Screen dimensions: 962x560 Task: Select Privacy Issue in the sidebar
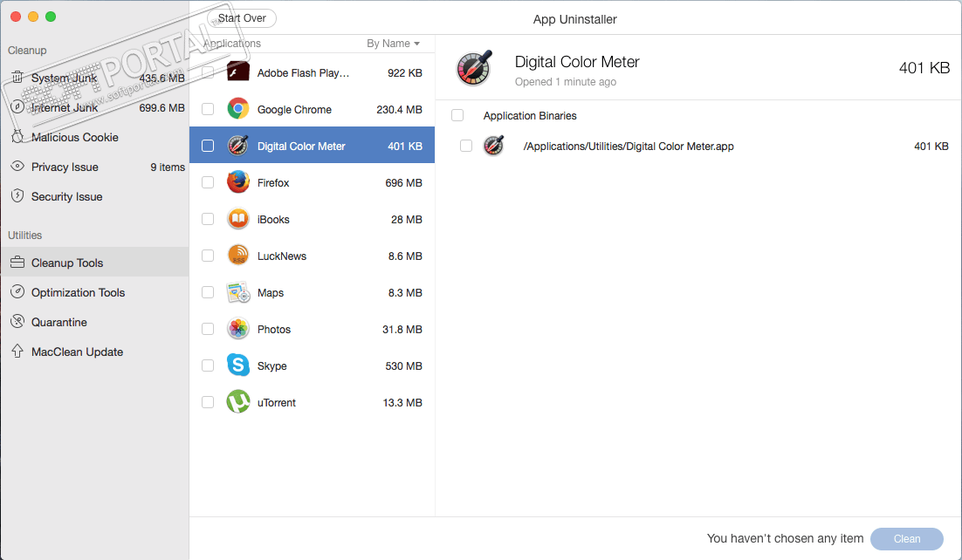[94, 167]
